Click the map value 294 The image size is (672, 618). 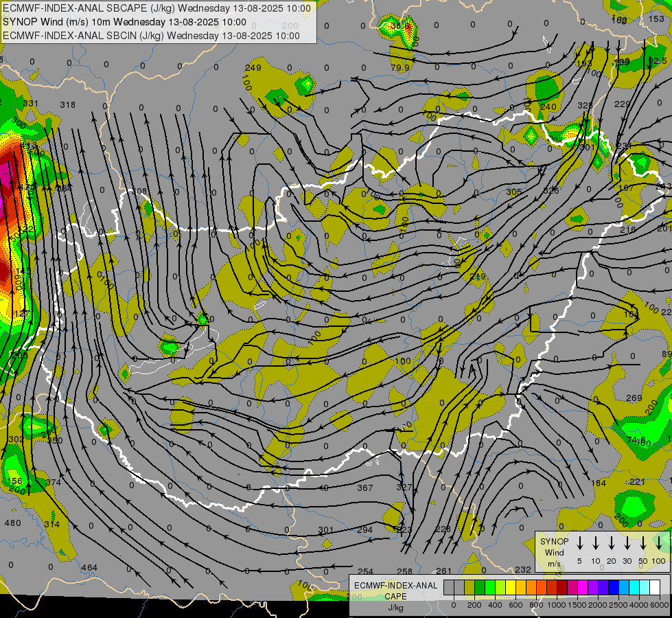pos(364,529)
